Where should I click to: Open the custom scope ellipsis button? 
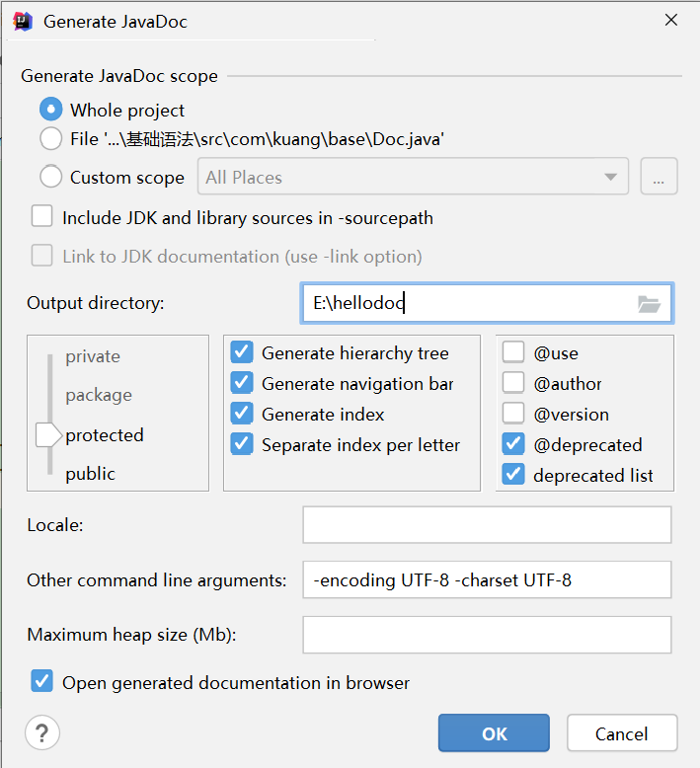659,178
